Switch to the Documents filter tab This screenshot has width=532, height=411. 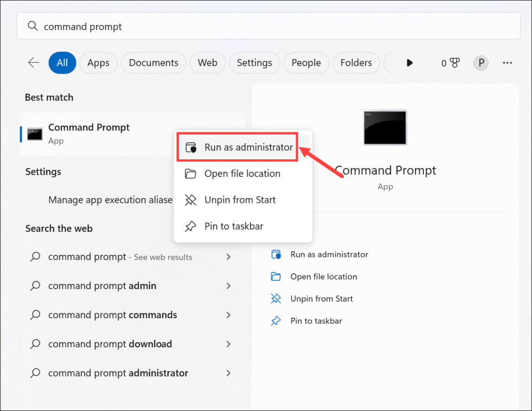click(x=153, y=63)
